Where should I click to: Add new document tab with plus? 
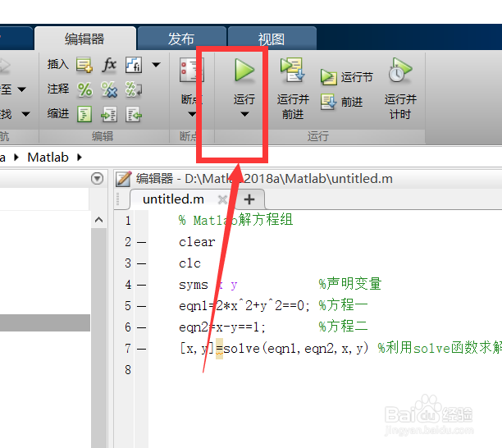click(x=249, y=199)
